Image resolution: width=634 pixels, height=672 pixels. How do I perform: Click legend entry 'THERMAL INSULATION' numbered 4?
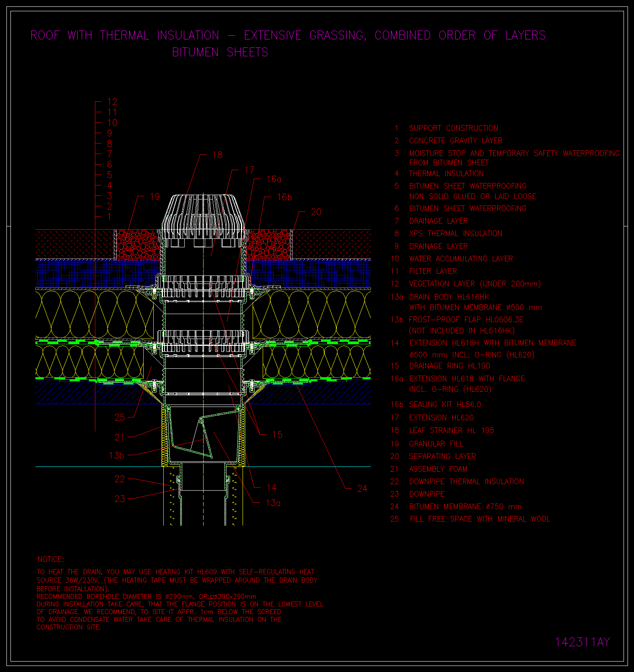447,174
